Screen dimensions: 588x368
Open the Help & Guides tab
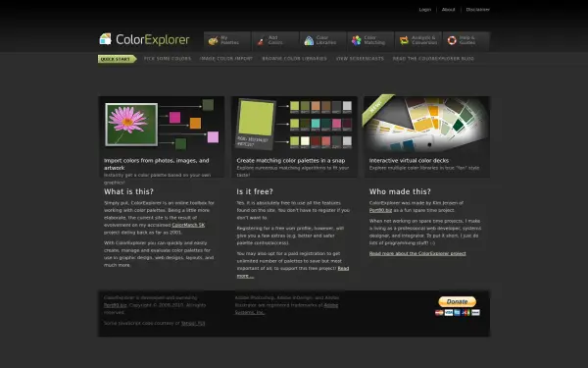[x=466, y=40]
